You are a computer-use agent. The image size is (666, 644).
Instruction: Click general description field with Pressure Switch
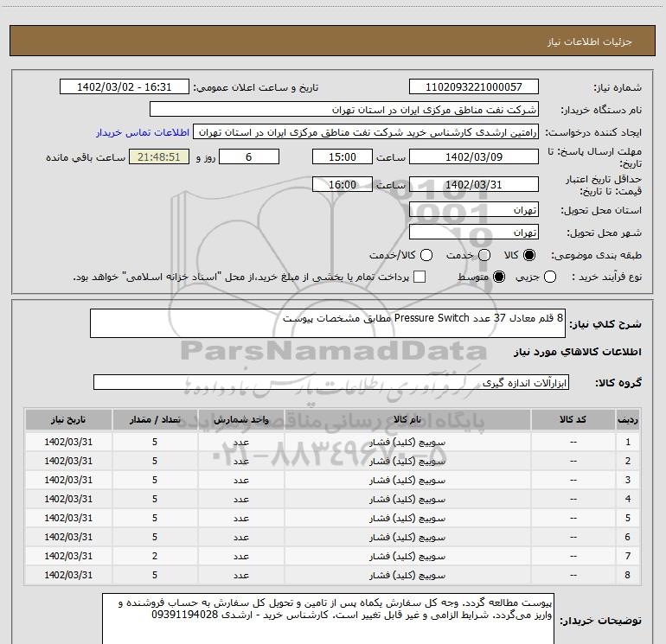click(x=328, y=323)
